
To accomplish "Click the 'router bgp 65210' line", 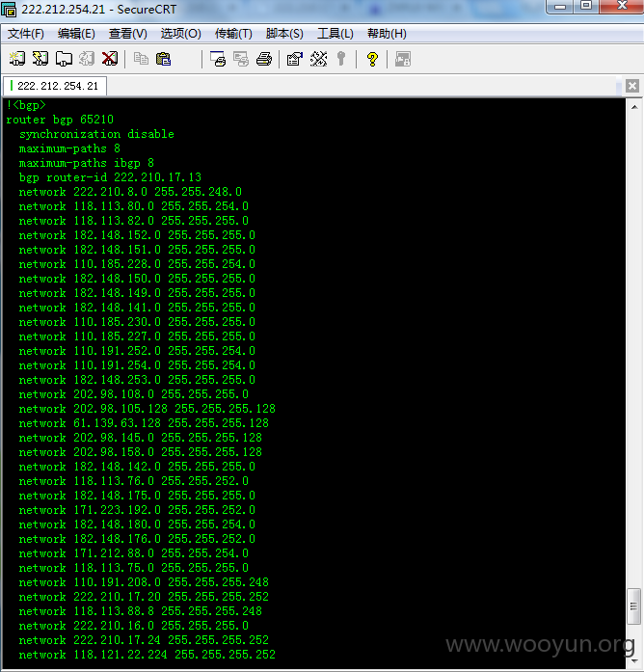I will [60, 120].
